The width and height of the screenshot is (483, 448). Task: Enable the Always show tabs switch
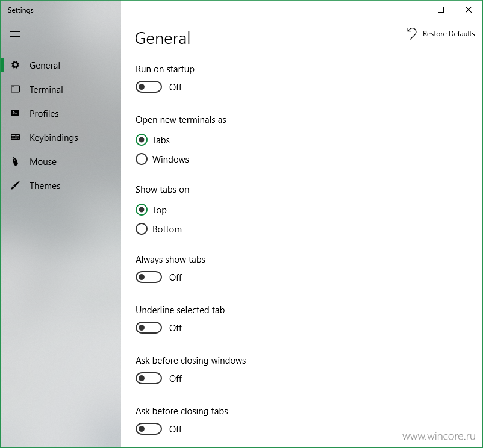[149, 277]
